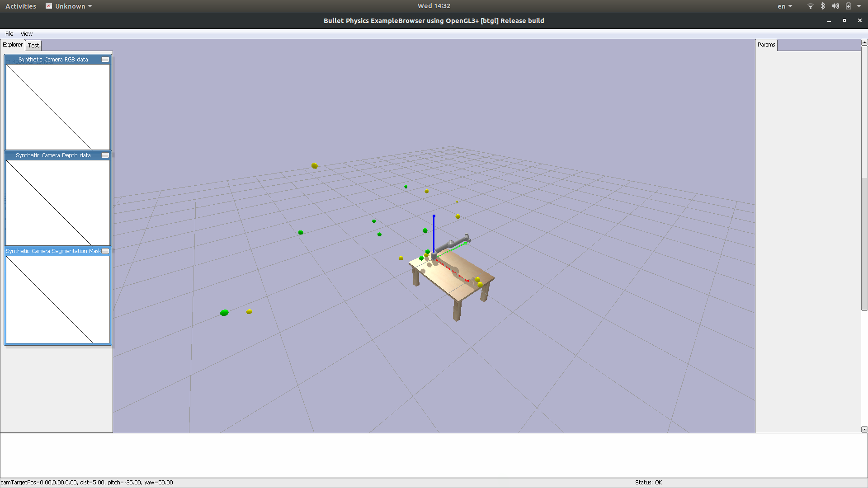Minimize the Synthetic Camera Segmentation Mask panel
This screenshot has width=868, height=488.
click(x=105, y=251)
